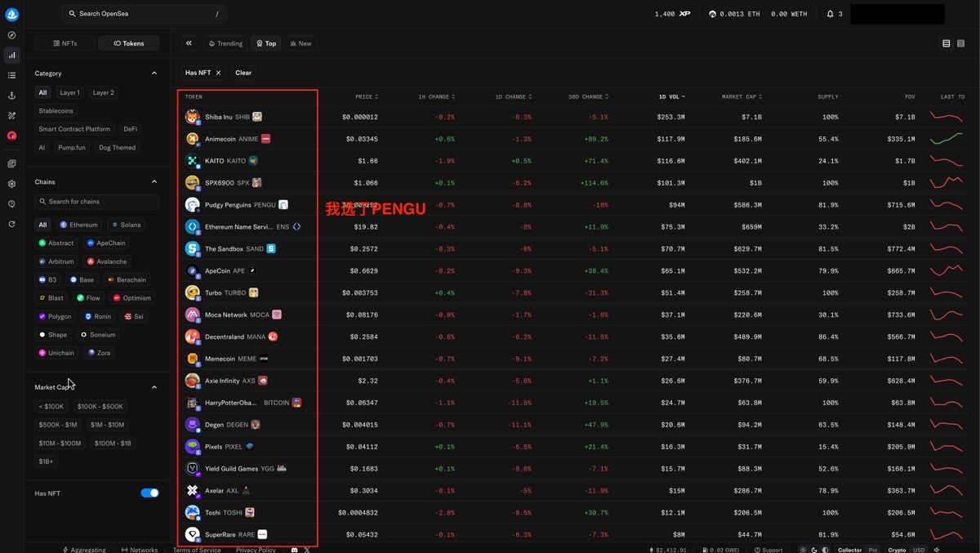The width and height of the screenshot is (980, 553).
Task: Open the 0.0013 ETH wallet balance
Action: (x=733, y=14)
